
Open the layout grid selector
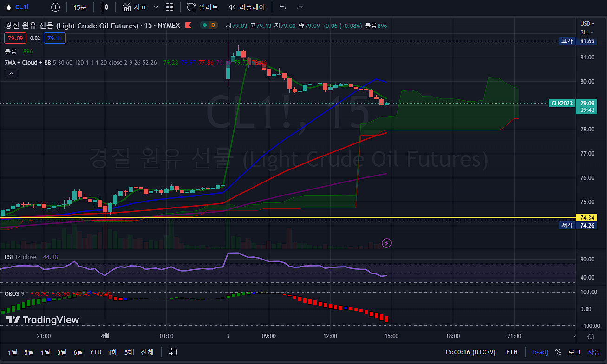pos(170,7)
